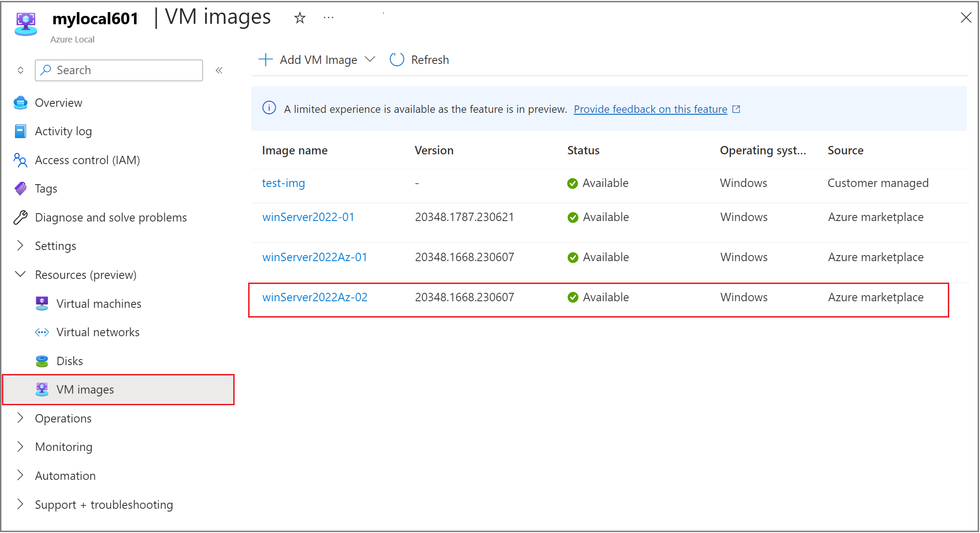This screenshot has height=533, width=980.
Task: Click the info icon on the preview banner
Action: point(269,109)
